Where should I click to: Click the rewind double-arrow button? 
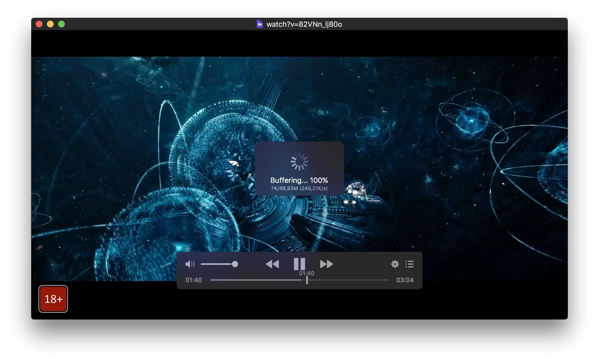(272, 264)
